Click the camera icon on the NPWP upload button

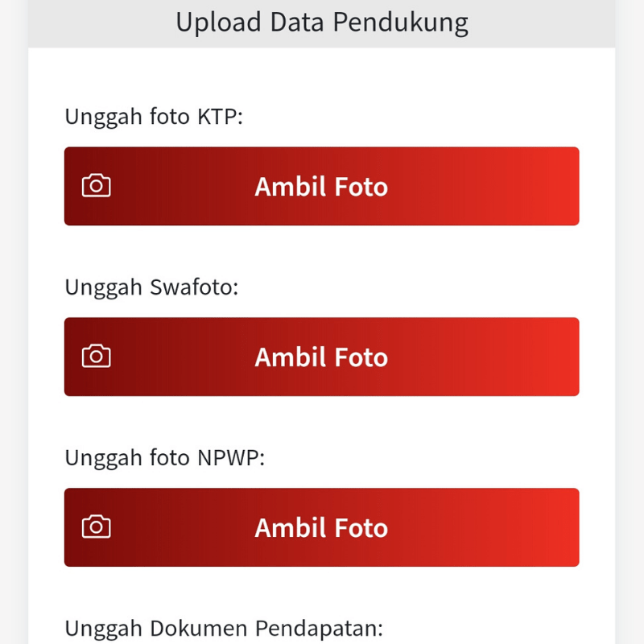point(95,526)
